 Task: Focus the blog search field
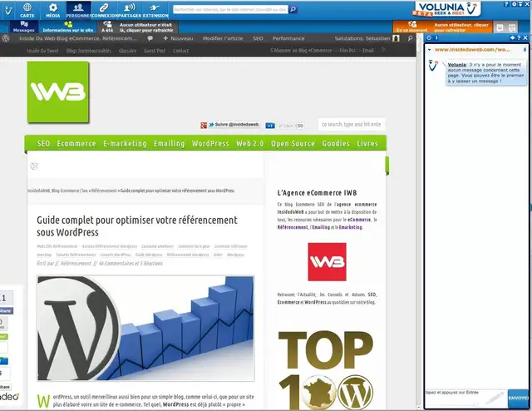[351, 124]
